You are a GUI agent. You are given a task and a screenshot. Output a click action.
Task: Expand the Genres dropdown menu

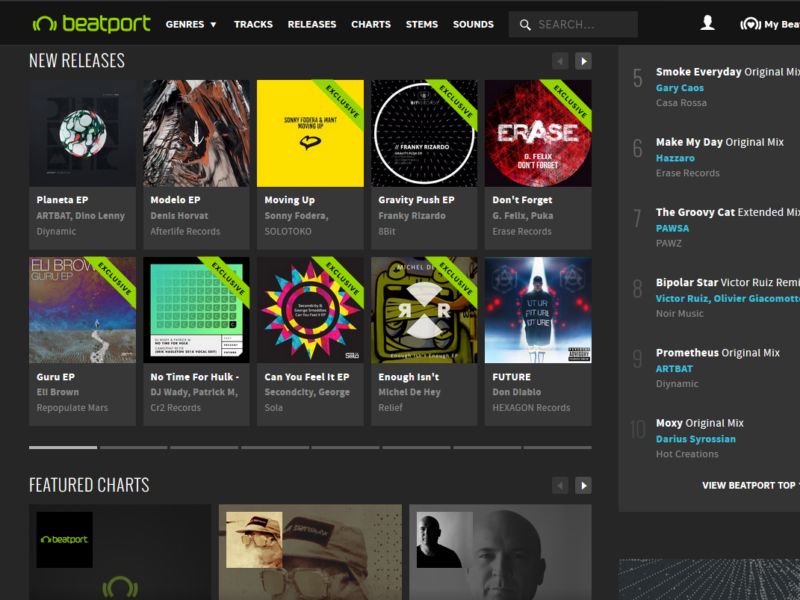click(191, 24)
